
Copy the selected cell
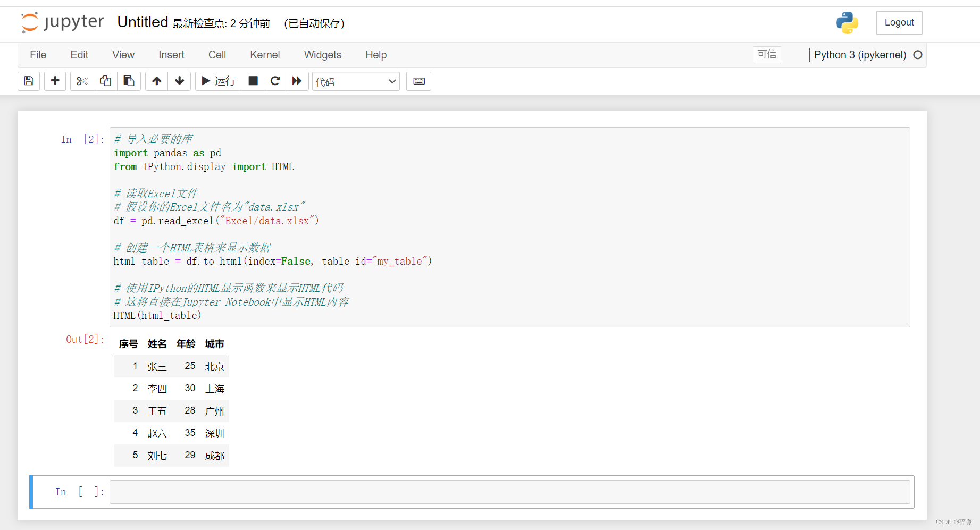point(105,81)
